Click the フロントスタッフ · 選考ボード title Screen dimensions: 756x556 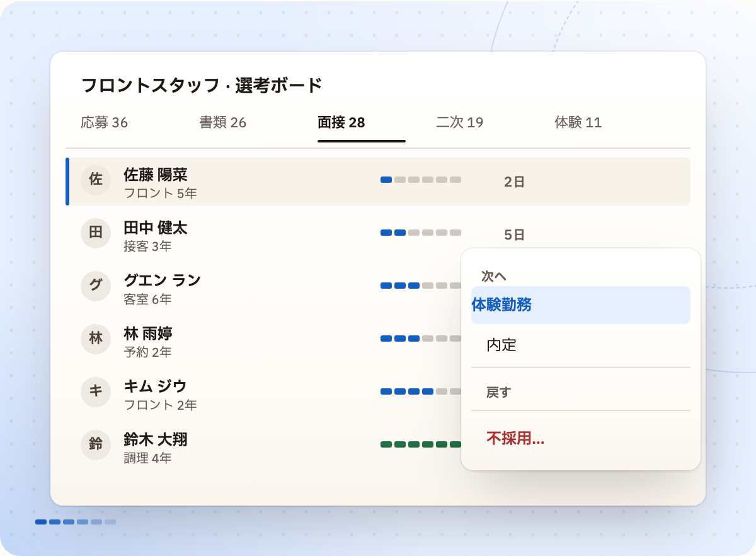pos(202,85)
